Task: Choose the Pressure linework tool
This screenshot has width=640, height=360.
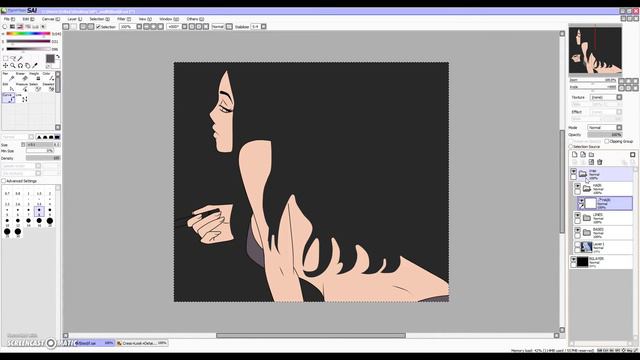Action: coord(22,87)
